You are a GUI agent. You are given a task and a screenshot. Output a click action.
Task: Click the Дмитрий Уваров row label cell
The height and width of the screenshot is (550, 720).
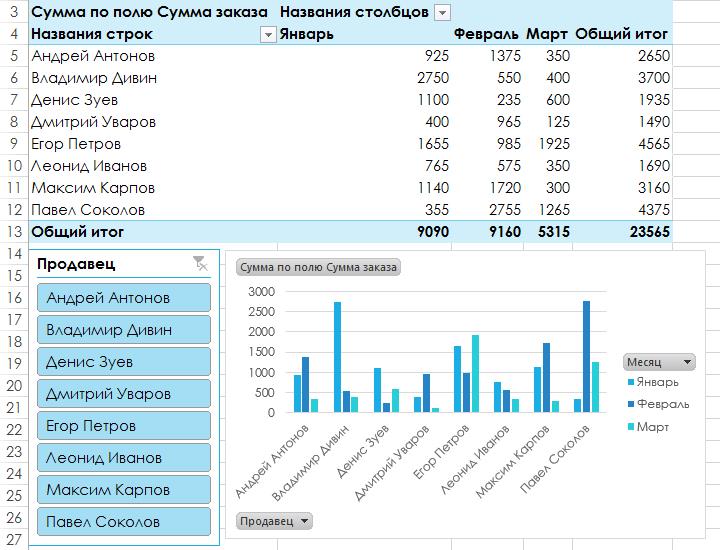click(153, 122)
